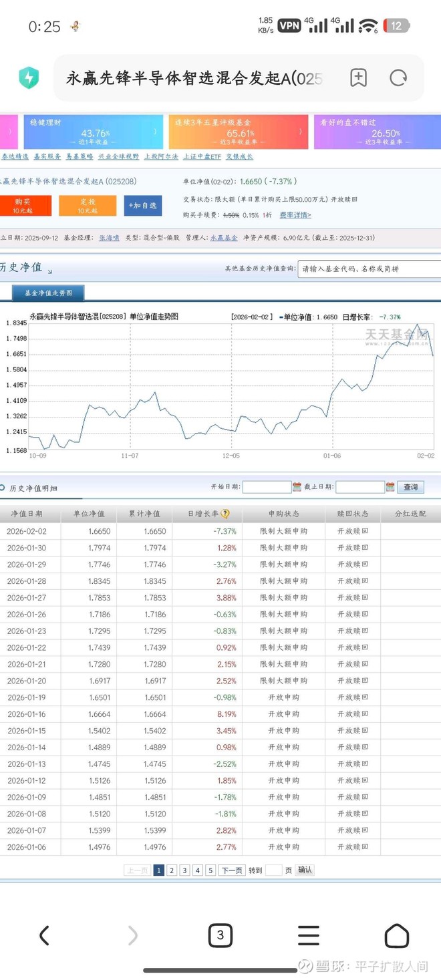This screenshot has height=980, width=441.
Task: Open the start date calendar picker icon
Action: (x=297, y=487)
